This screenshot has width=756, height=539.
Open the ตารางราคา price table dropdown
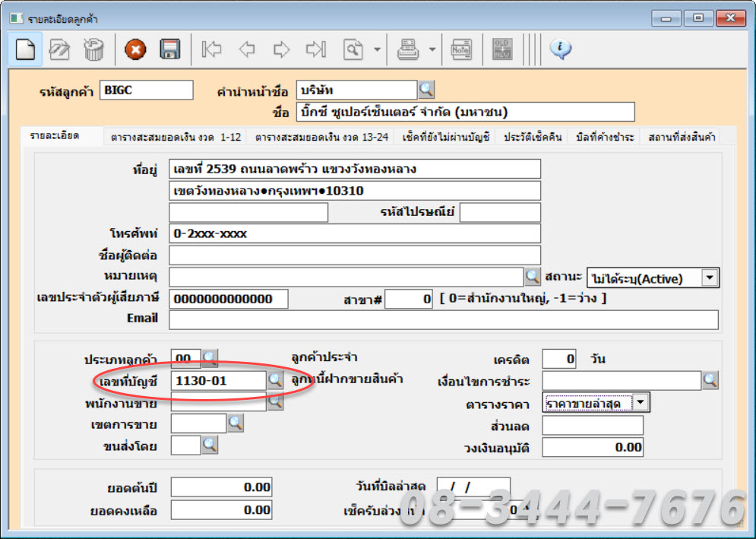(x=641, y=402)
